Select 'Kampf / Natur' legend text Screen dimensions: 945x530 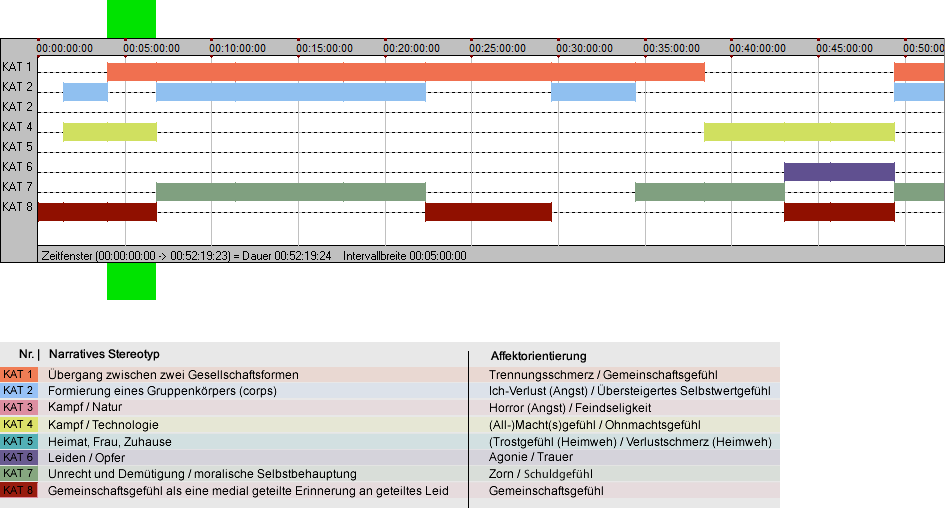(x=85, y=408)
